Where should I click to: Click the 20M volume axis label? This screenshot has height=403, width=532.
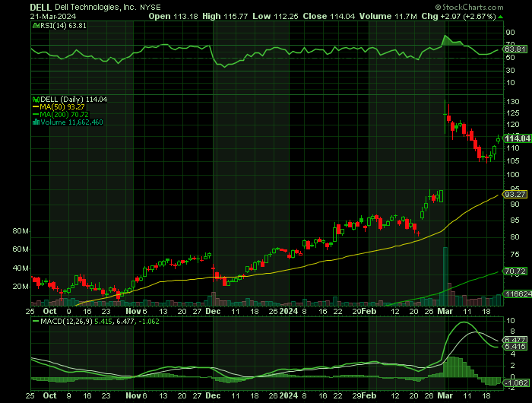[21, 287]
